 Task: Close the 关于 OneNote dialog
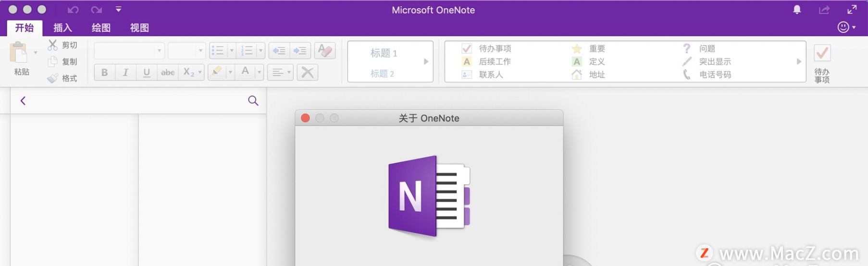click(x=305, y=118)
